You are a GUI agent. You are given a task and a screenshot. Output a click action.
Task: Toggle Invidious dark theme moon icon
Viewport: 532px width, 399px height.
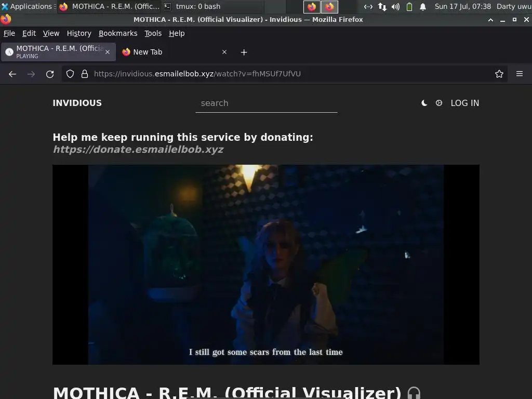tap(424, 103)
